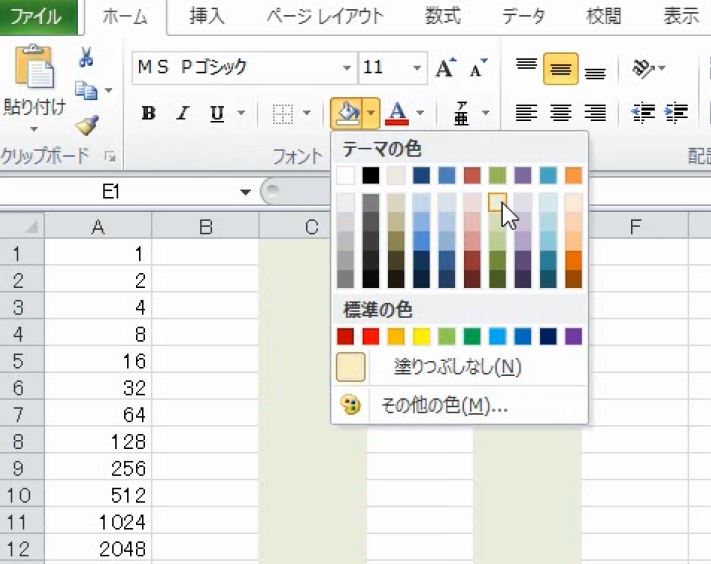Switch to the 数式 tab
Viewport: 711px width, 564px height.
point(443,16)
